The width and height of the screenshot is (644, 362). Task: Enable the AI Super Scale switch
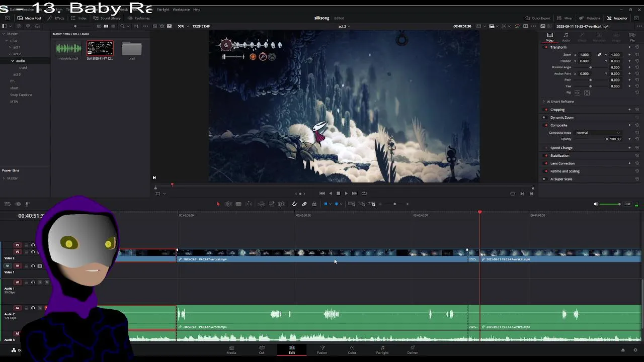[x=544, y=179]
